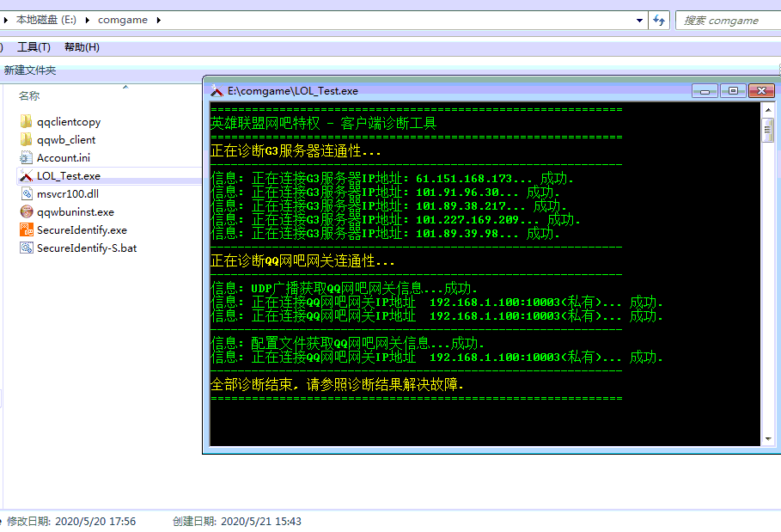Select the SecureIdentify.exe file name

82,229
